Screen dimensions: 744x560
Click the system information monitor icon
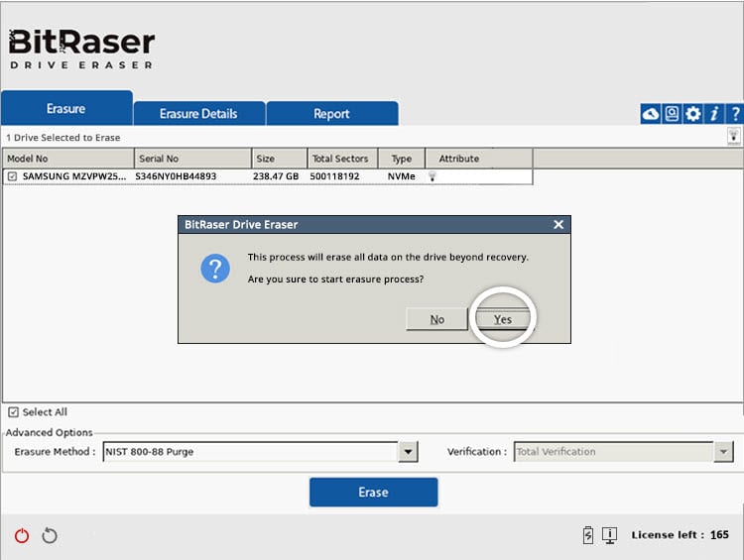pos(609,535)
